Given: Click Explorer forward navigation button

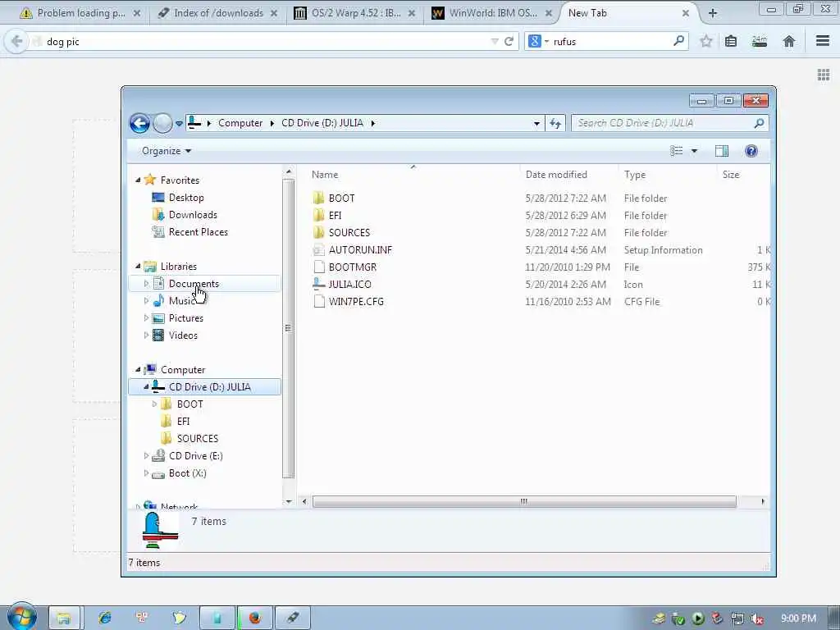Looking at the screenshot, I should 162,123.
